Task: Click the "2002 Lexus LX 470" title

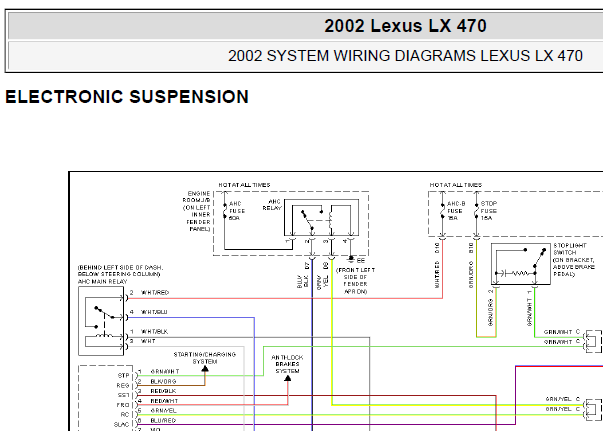Action: point(405,26)
